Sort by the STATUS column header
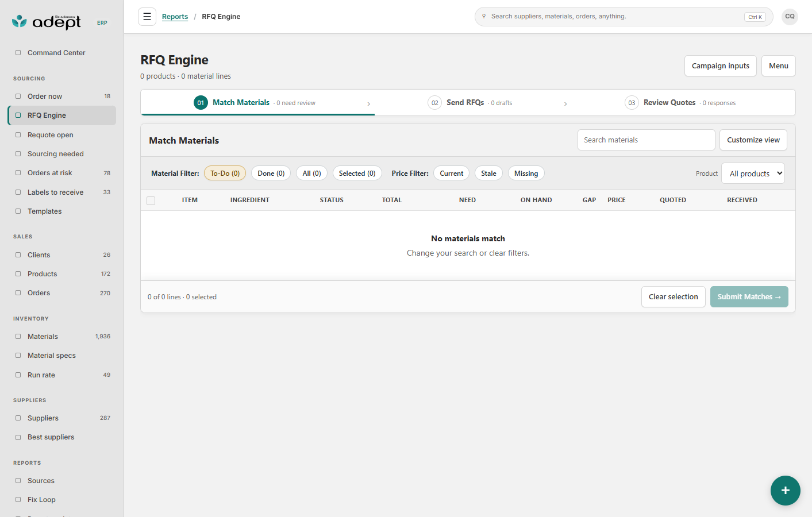 tap(332, 200)
